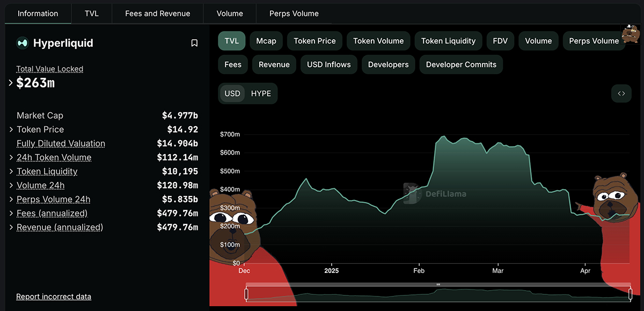Click the Token Price label text

coord(40,129)
